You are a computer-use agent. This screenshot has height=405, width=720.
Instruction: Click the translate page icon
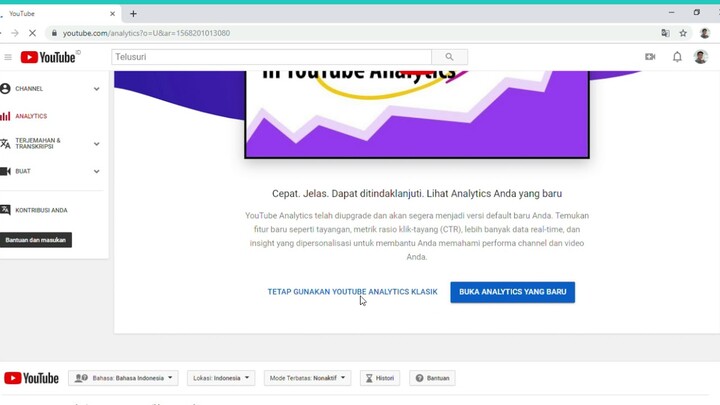coord(665,33)
